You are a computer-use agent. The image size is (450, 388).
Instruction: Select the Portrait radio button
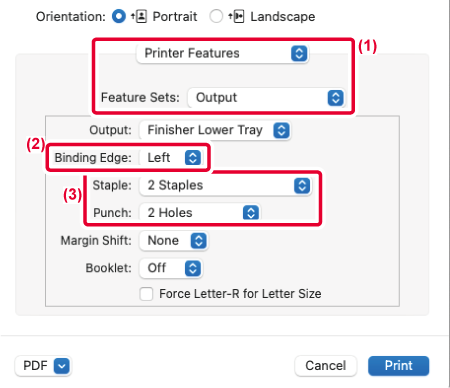tap(119, 16)
